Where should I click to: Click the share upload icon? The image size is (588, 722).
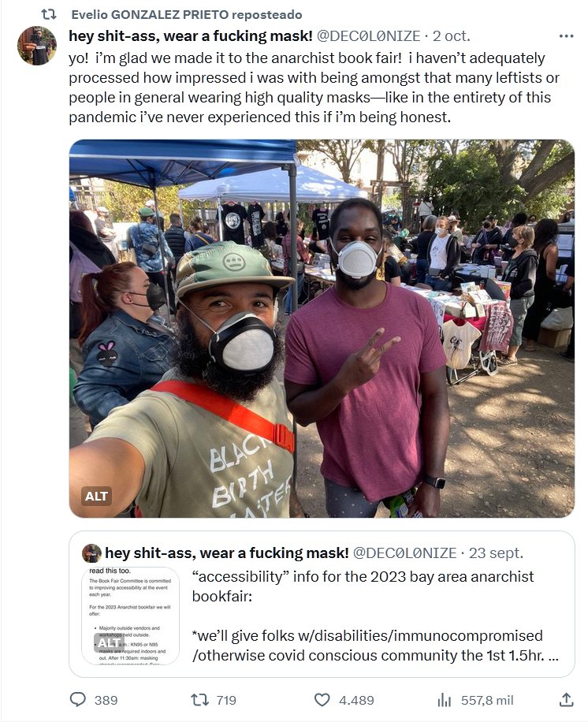(567, 700)
